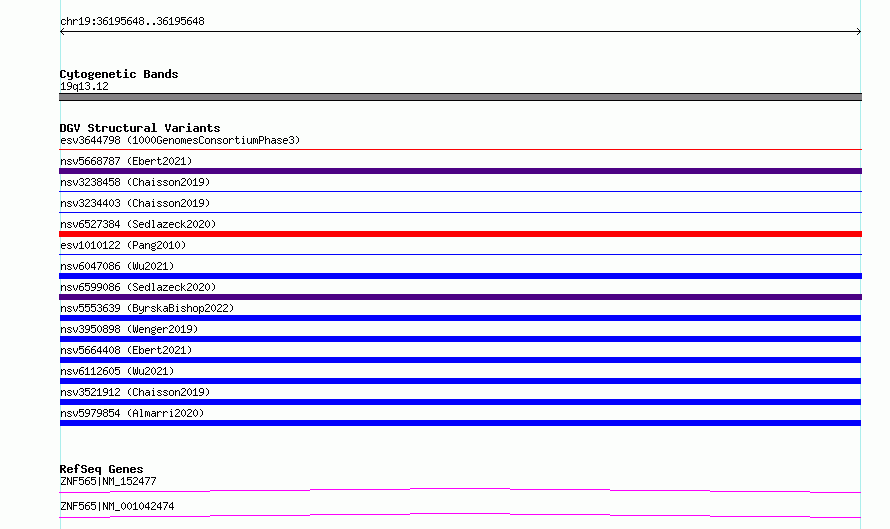The width and height of the screenshot is (890, 529).
Task: Click the blue bar for nsv3521912
Action: tap(460, 402)
